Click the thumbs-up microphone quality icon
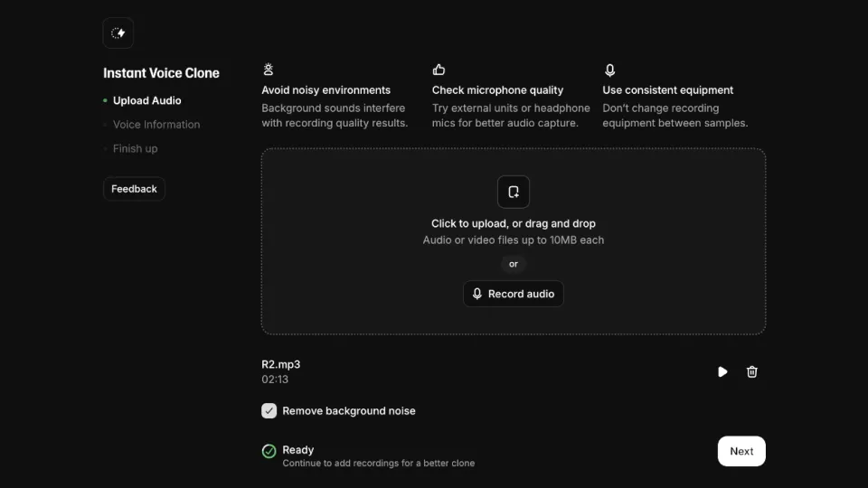Viewport: 868px width, 488px height. [439, 70]
